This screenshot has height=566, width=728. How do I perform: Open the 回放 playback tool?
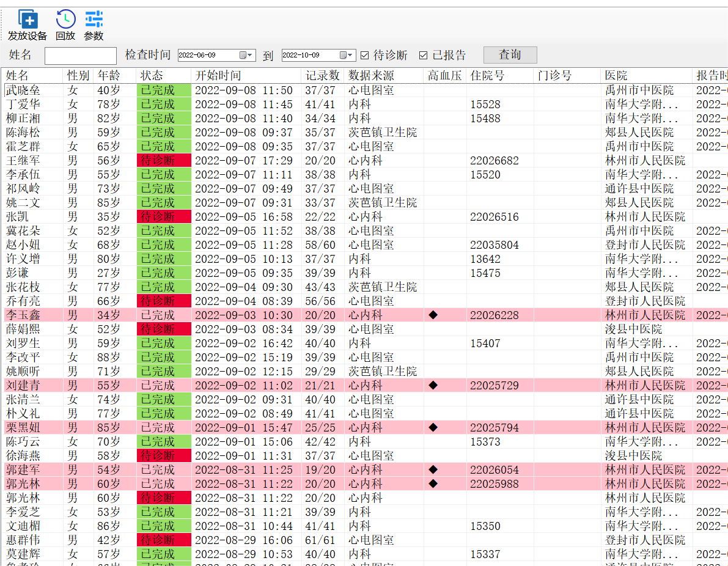[x=65, y=20]
